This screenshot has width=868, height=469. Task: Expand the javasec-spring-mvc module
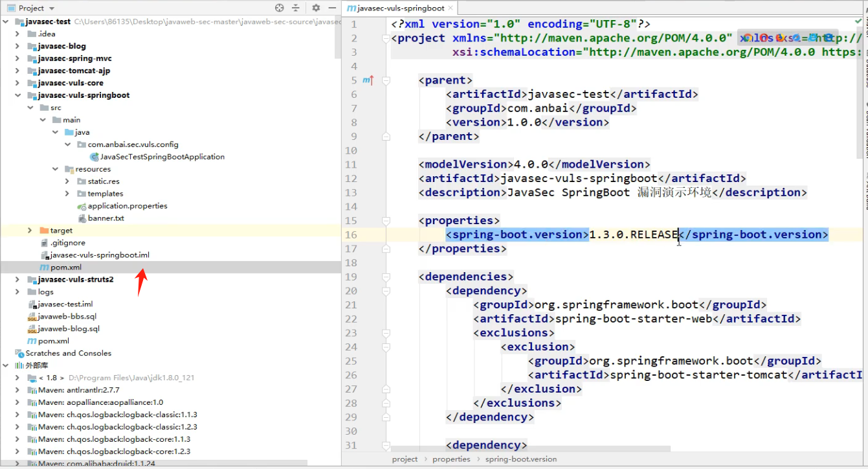coord(18,58)
